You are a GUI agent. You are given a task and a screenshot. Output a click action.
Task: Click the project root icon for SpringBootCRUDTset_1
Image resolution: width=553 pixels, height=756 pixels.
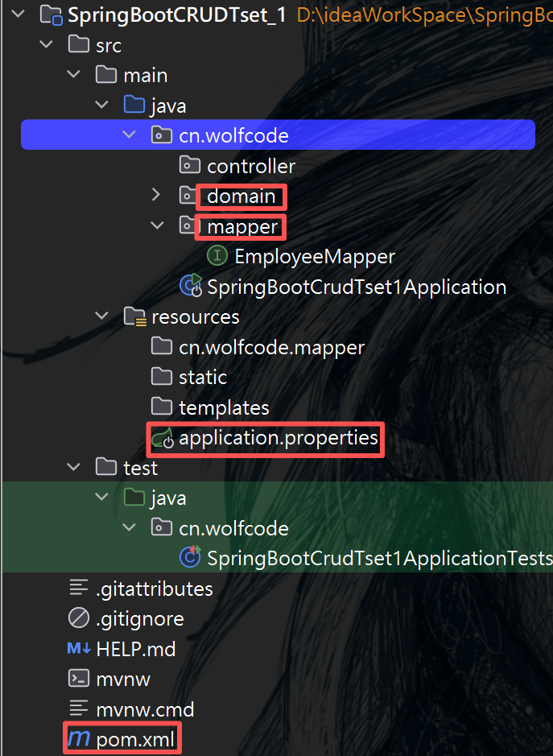[50, 14]
